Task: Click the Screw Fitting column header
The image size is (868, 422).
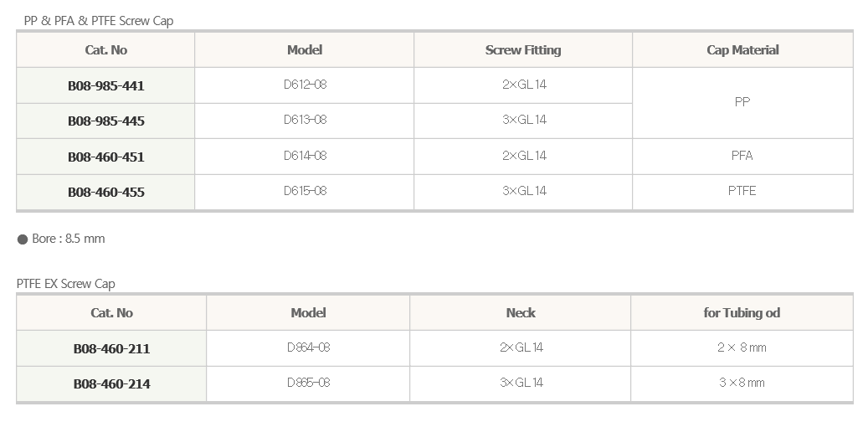Action: click(x=523, y=50)
